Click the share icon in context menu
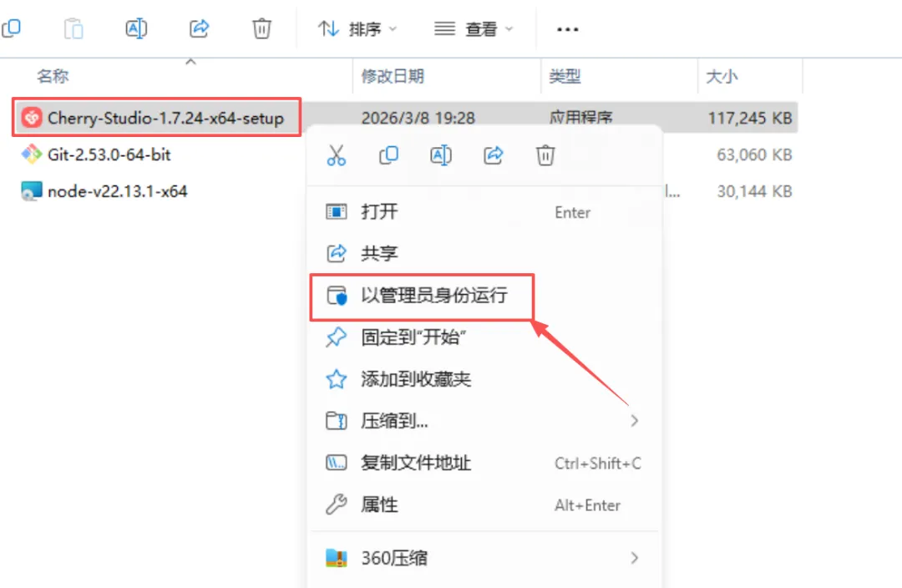The width and height of the screenshot is (902, 588). click(493, 155)
